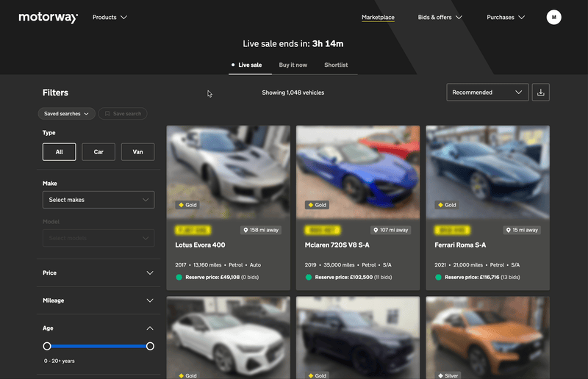Click green status dot beside Lotus reserve price

click(179, 278)
